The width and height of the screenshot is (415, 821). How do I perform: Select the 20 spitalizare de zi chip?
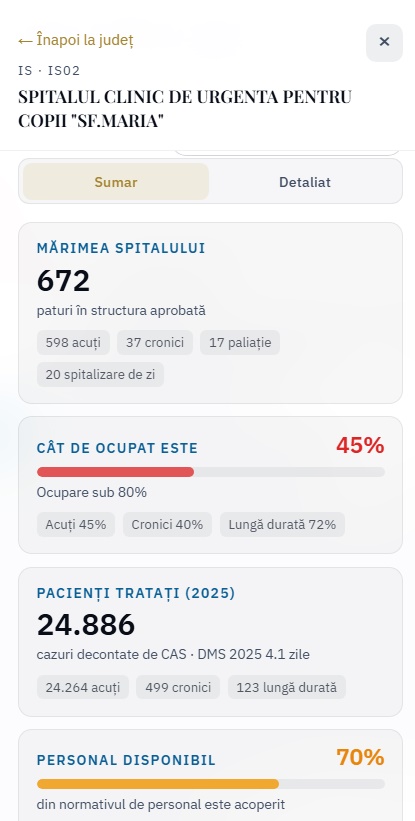click(x=100, y=375)
